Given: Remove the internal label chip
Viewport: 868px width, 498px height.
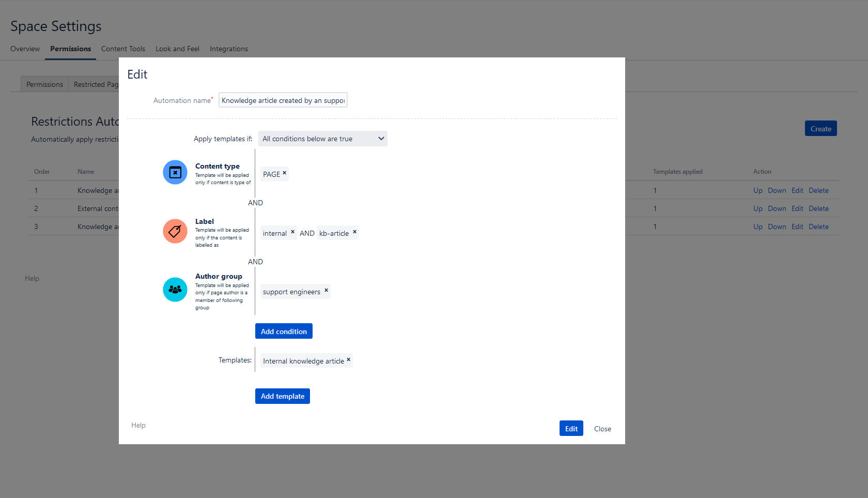Looking at the screenshot, I should point(292,232).
